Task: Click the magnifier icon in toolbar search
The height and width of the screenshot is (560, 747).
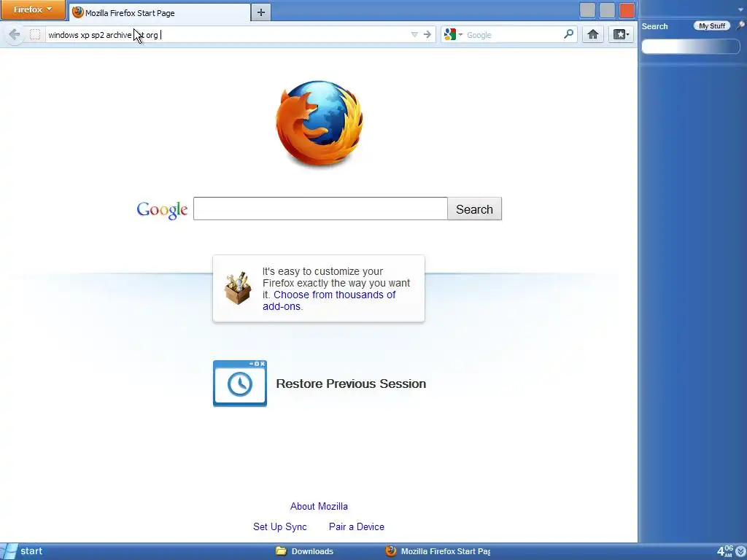Action: tap(568, 34)
